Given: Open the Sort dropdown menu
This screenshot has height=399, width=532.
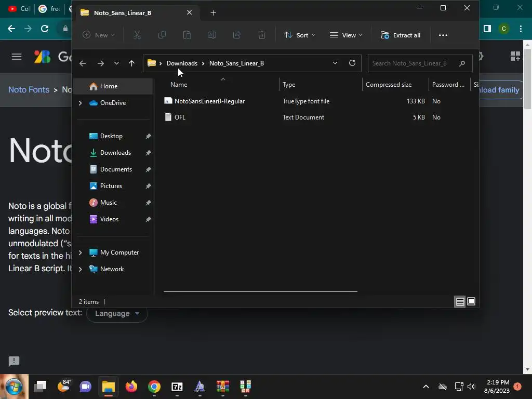Looking at the screenshot, I should coord(300,35).
